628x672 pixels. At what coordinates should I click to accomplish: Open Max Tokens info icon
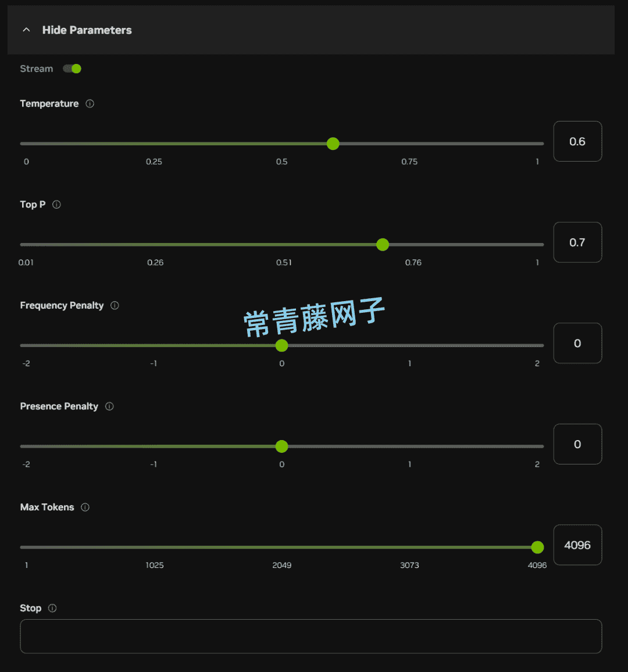point(85,507)
